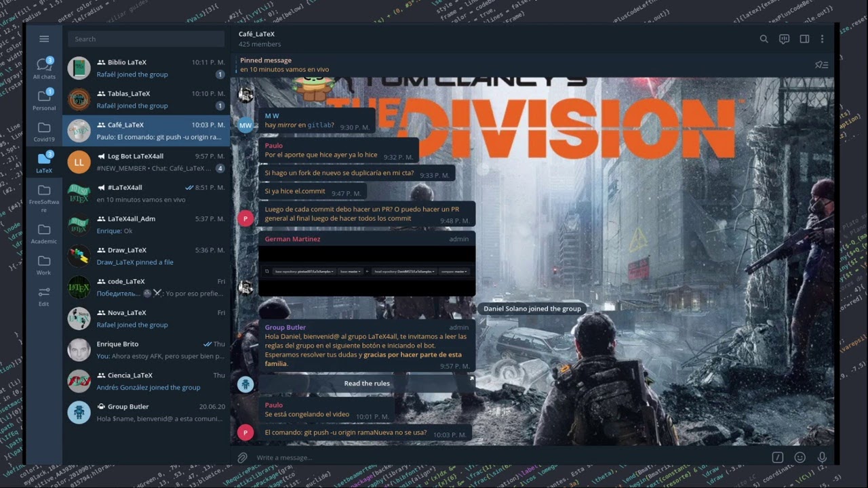Open the Academic folder
This screenshot has height=488, width=868.
pos(44,233)
